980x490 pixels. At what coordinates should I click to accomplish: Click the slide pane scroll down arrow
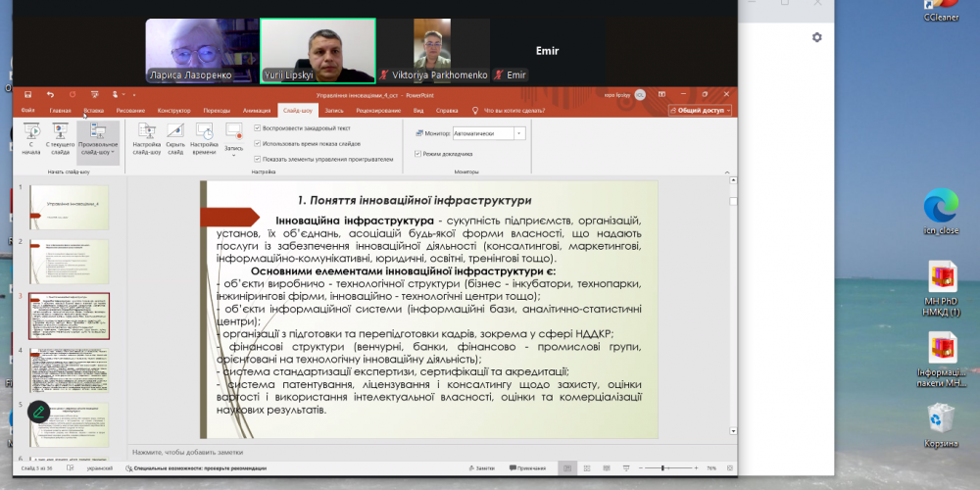tap(733, 430)
